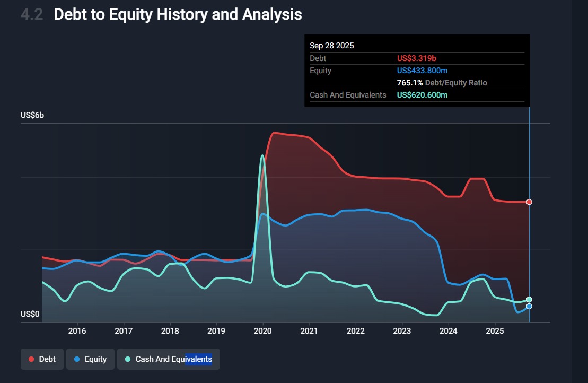This screenshot has width=588, height=383.
Task: Click the 2022 x-axis label
Action: pos(355,331)
